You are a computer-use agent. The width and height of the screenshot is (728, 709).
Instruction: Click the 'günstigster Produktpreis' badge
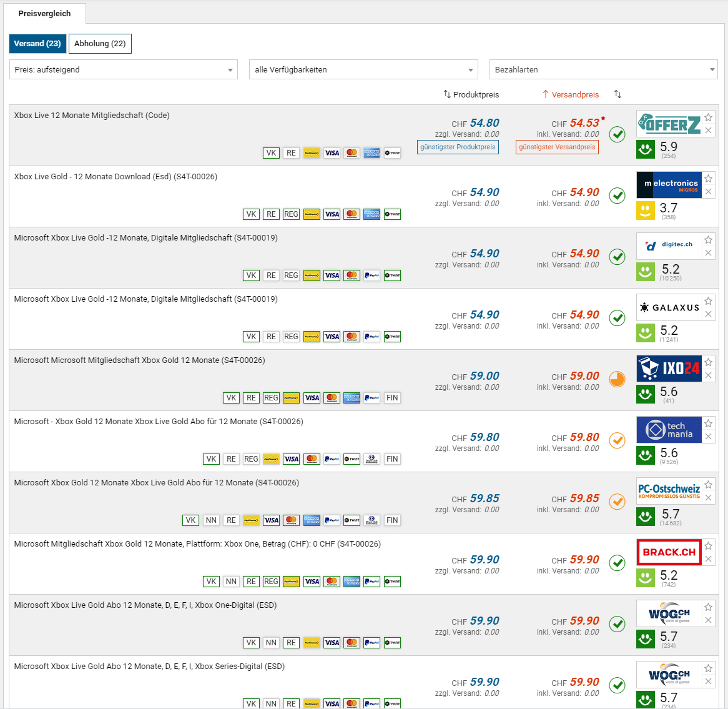tap(458, 147)
